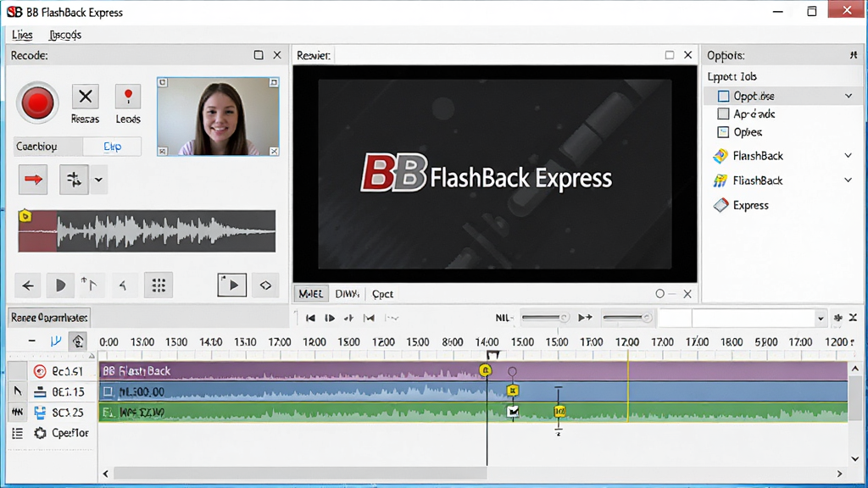Click the red pin Leods icon

tap(128, 97)
